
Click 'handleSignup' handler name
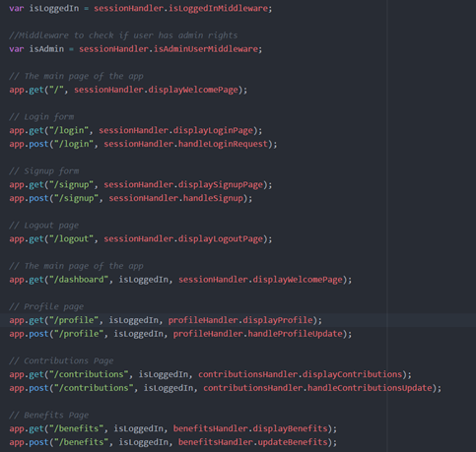(x=213, y=198)
